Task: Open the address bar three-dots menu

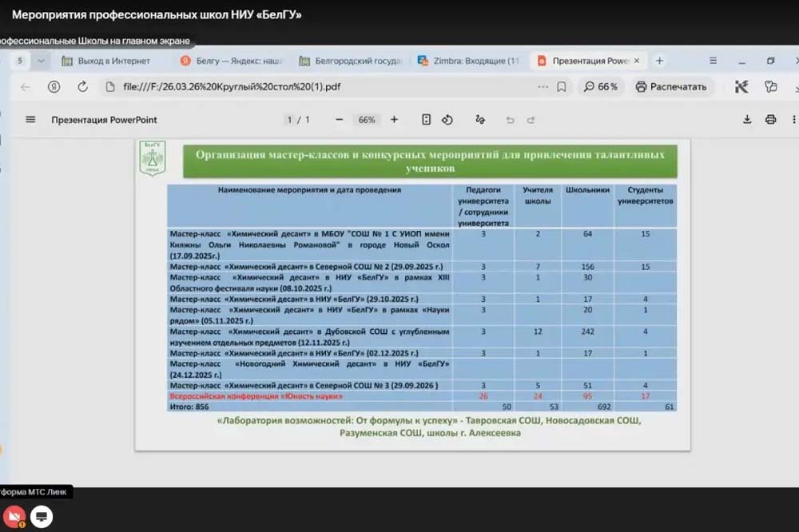Action: [x=543, y=87]
